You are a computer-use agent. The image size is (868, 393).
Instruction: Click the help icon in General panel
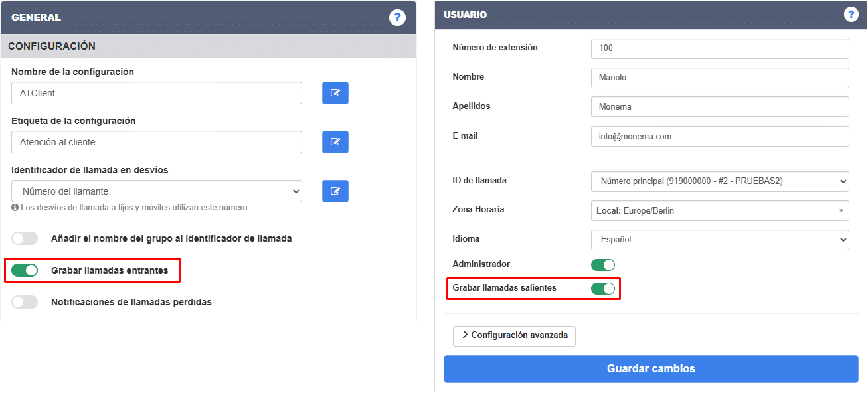(397, 17)
